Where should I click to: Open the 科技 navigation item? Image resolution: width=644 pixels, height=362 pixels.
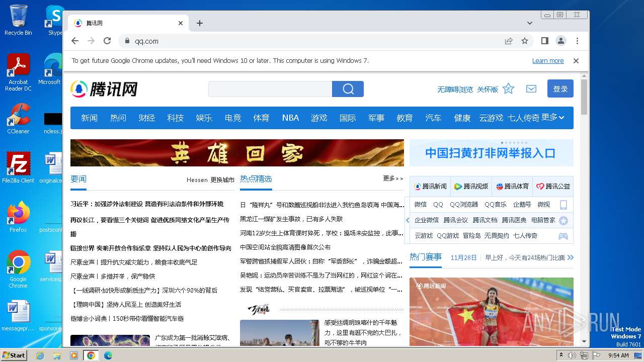click(x=175, y=118)
